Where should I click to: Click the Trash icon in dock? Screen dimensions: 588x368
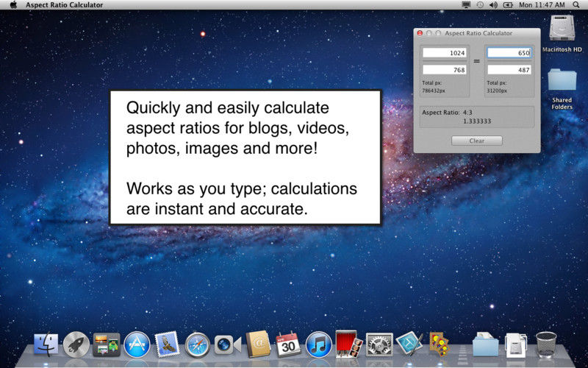545,344
